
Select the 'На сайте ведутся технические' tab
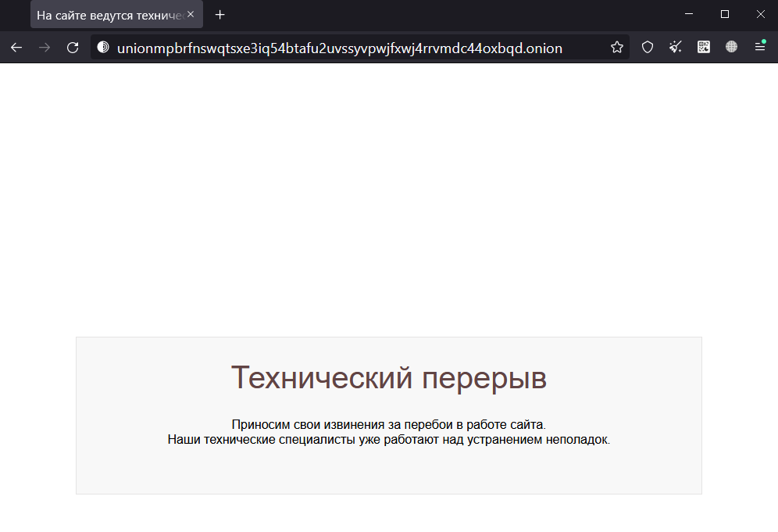116,15
